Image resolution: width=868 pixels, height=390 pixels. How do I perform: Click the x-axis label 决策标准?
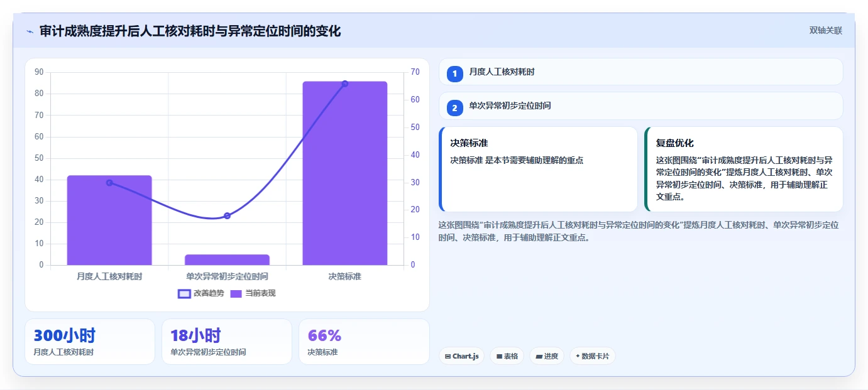pyautogui.click(x=344, y=276)
